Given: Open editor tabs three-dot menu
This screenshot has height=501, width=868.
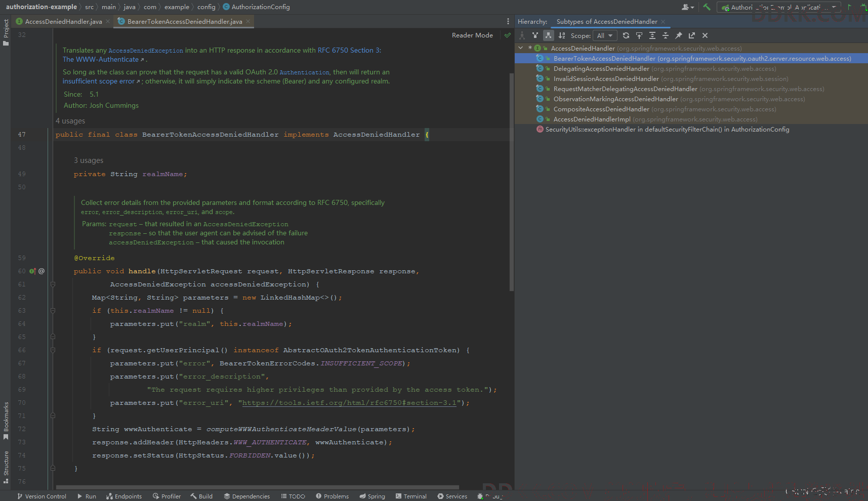Looking at the screenshot, I should tap(508, 21).
